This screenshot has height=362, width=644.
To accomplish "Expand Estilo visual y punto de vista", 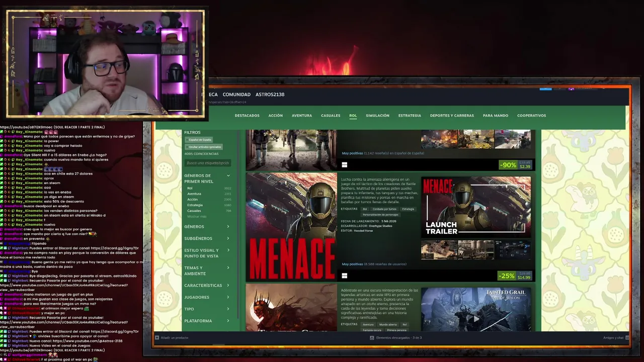I will tap(207, 253).
